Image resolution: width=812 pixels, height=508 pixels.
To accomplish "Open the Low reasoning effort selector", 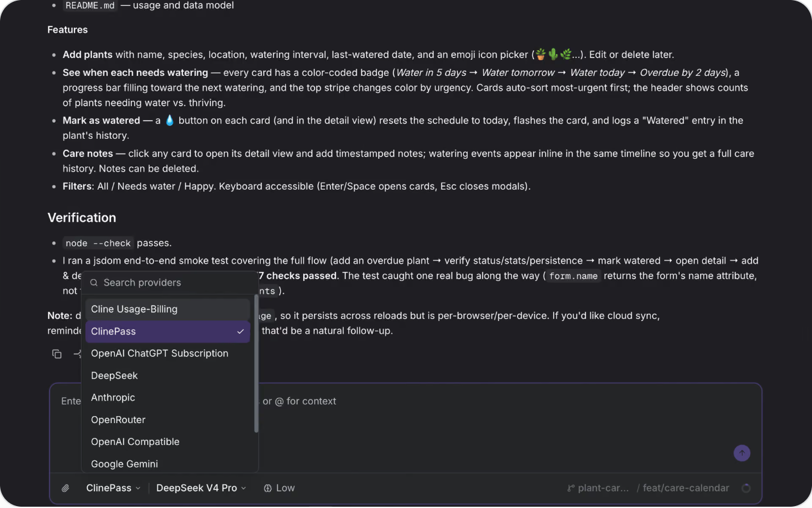I will [279, 488].
